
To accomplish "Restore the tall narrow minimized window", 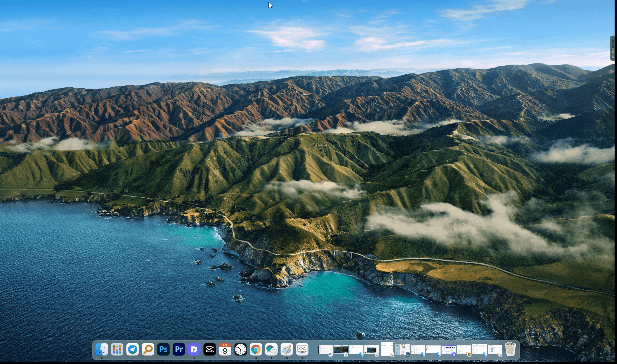I will pos(387,349).
